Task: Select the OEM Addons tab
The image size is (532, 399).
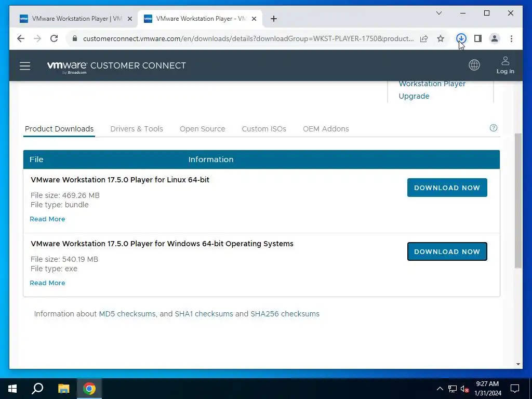Action: pyautogui.click(x=326, y=129)
